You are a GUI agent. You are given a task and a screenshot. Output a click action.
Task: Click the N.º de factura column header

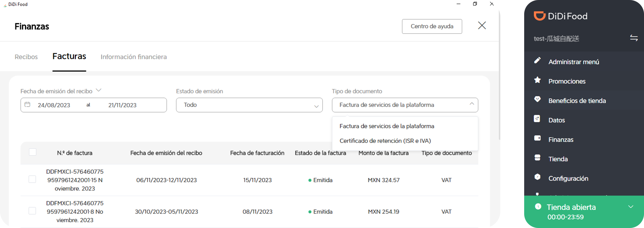[75, 153]
